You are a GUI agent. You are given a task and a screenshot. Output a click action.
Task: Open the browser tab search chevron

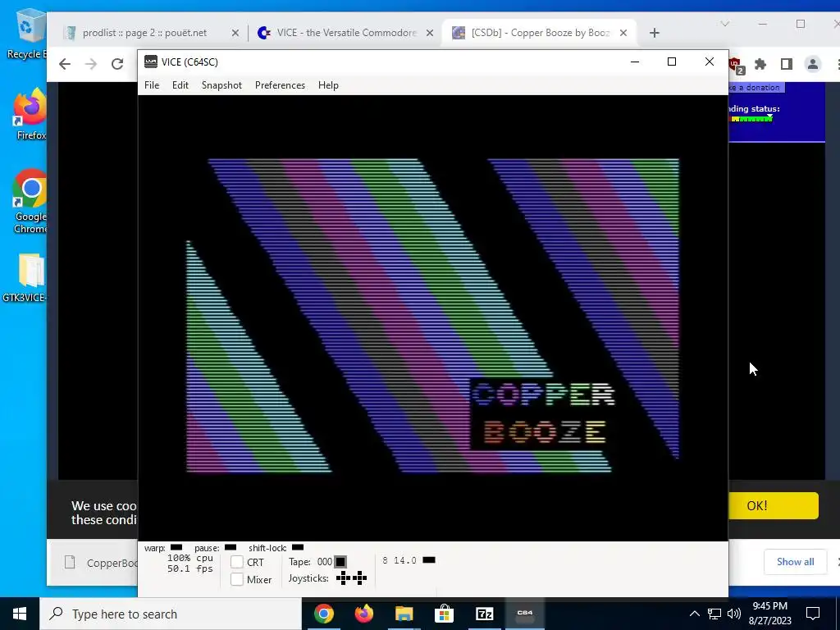[x=725, y=24]
